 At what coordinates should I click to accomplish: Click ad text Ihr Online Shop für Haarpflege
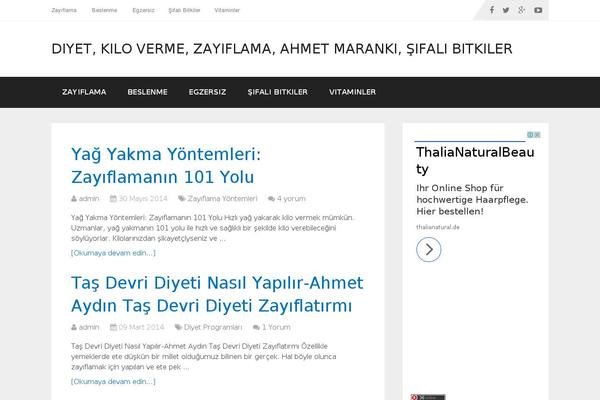coord(472,199)
